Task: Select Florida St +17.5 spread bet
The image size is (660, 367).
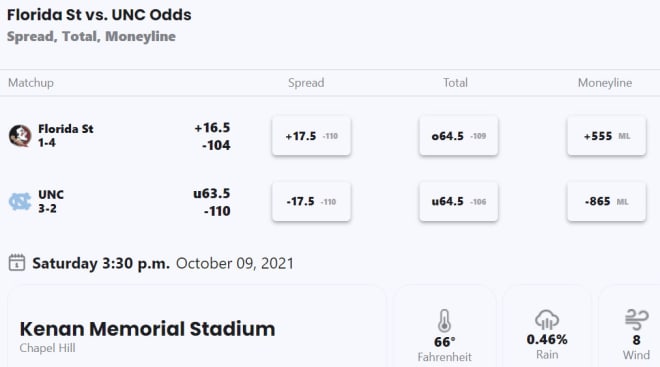Action: (311, 136)
